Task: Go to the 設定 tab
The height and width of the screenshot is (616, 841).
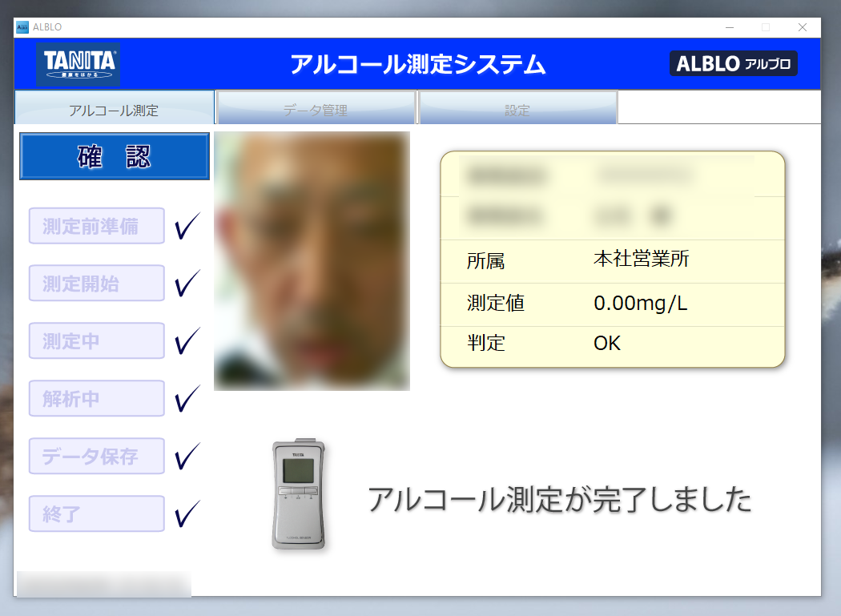Action: (517, 110)
